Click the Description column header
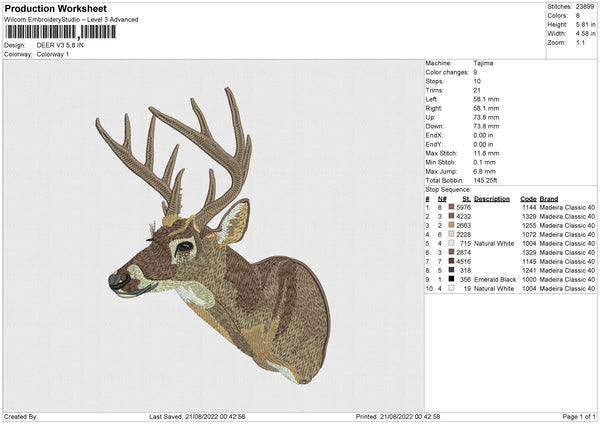Viewport: 600px width, 424px height. [491, 198]
